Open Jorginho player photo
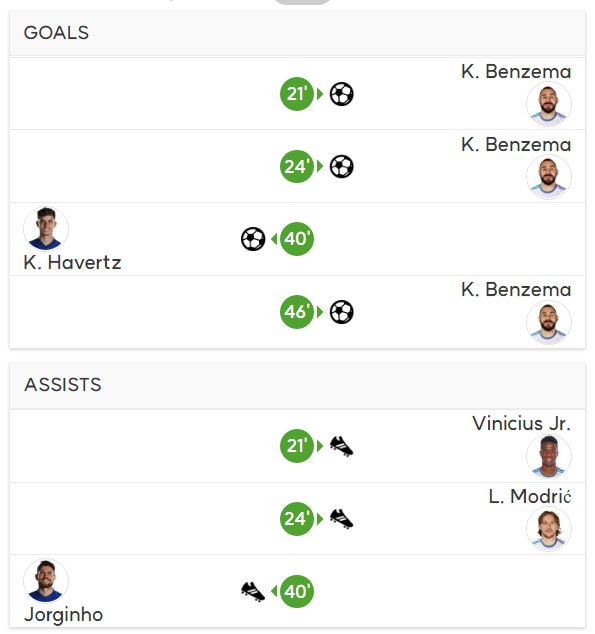Image resolution: width=595 pixels, height=634 pixels. [x=46, y=581]
